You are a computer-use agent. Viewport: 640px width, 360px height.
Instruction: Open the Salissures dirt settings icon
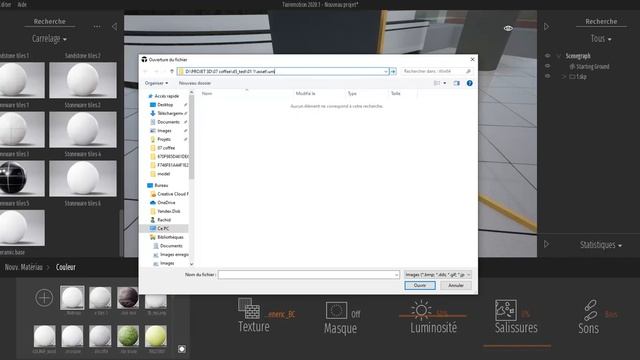click(506, 310)
